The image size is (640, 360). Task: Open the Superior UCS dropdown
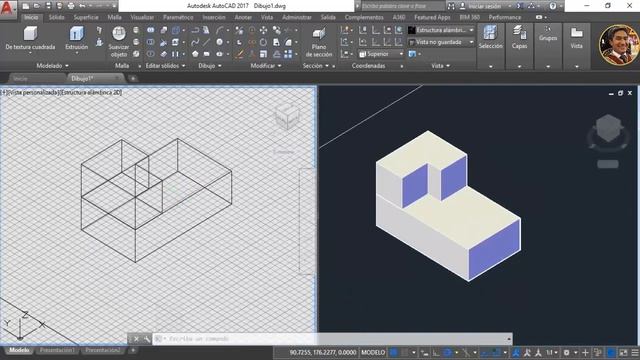381,54
